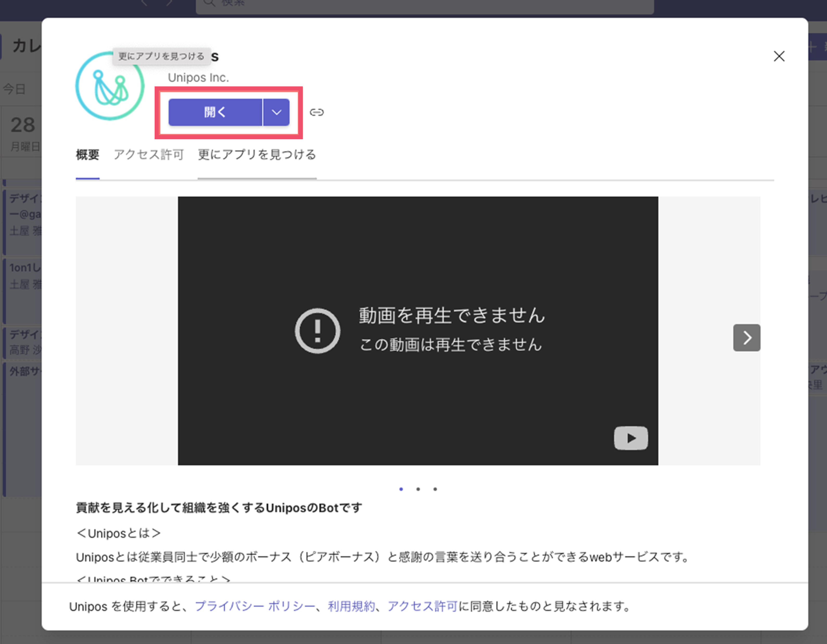Click the copy link icon next to 開く

pyautogui.click(x=317, y=112)
